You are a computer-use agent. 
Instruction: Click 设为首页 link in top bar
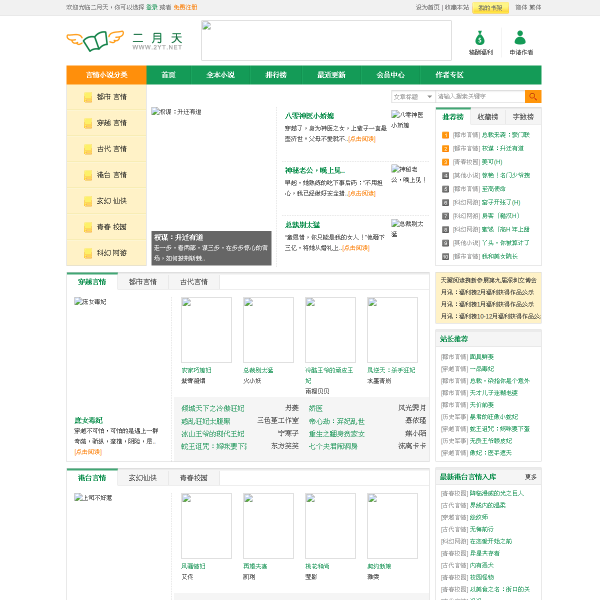tap(427, 7)
